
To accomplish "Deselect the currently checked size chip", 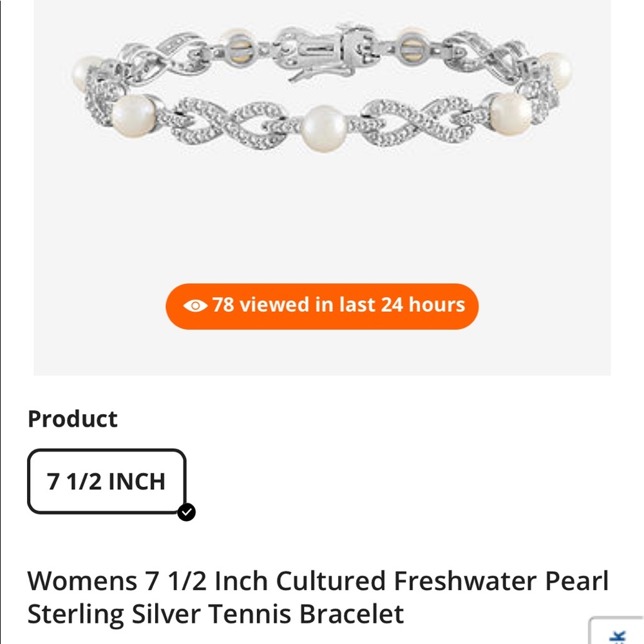I will (106, 481).
